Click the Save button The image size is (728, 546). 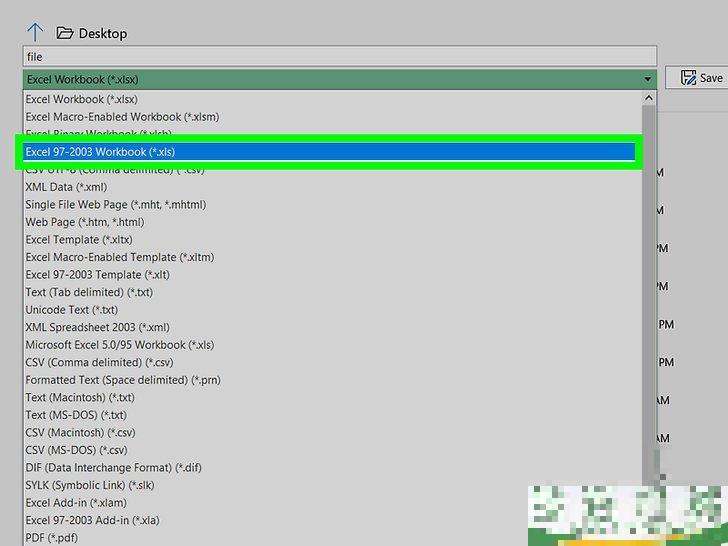(x=701, y=78)
